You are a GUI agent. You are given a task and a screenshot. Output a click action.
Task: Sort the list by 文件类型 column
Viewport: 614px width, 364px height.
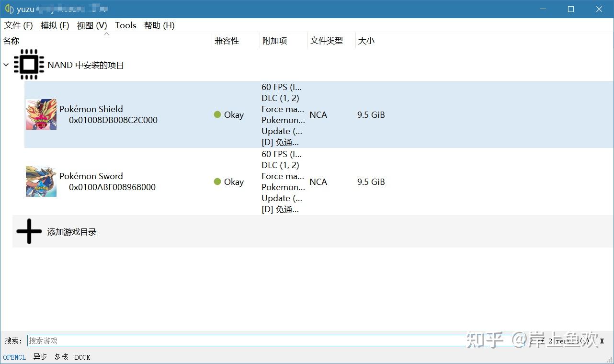click(331, 41)
